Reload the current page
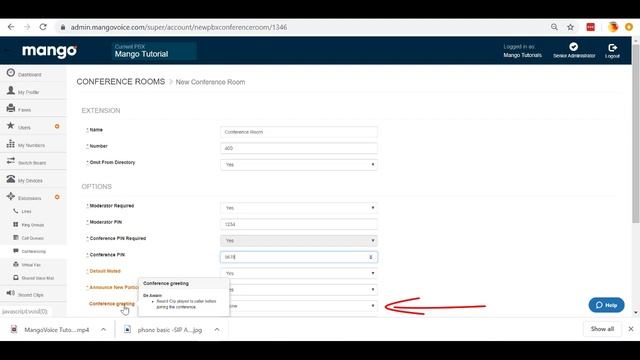 click(43, 27)
